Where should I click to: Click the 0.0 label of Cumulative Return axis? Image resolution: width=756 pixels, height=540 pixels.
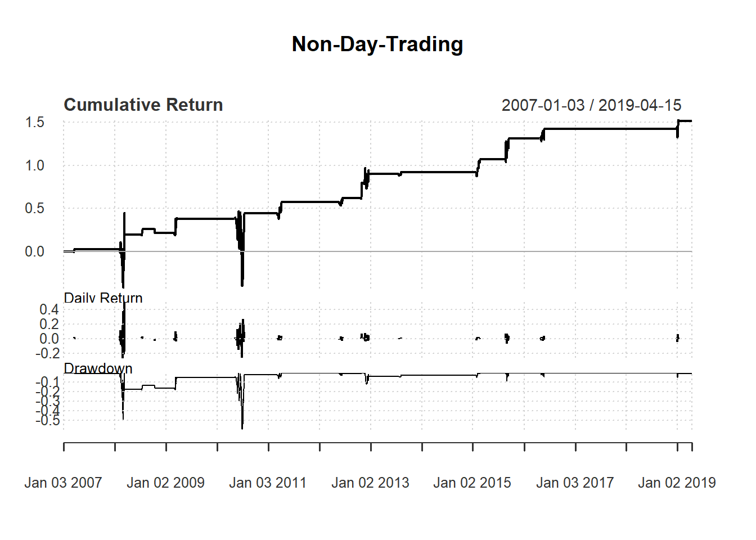[x=34, y=251]
